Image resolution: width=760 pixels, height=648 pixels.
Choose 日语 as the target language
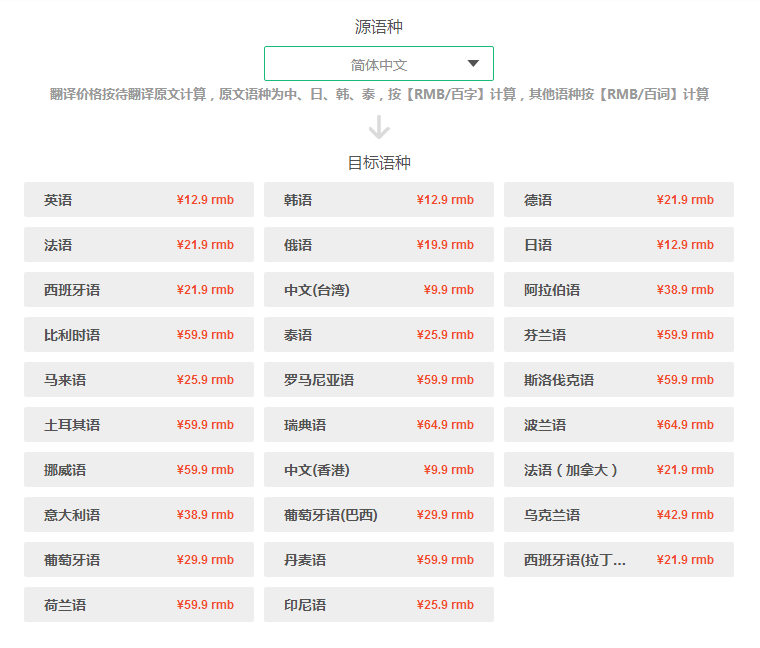tap(618, 245)
